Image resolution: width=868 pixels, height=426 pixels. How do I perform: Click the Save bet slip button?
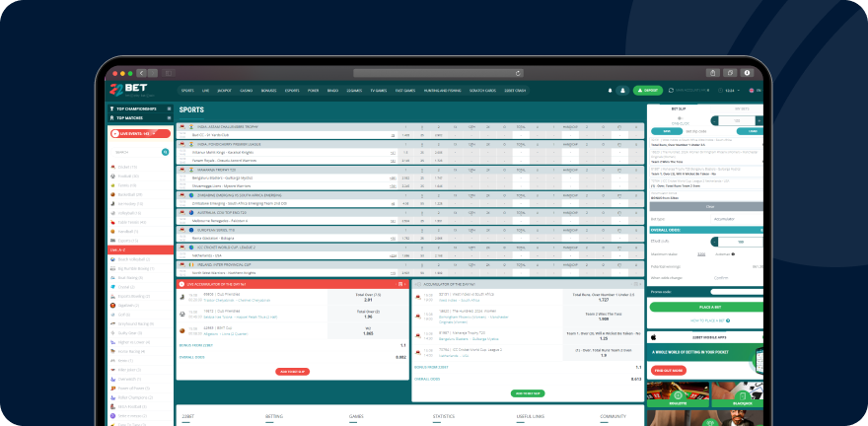(666, 131)
